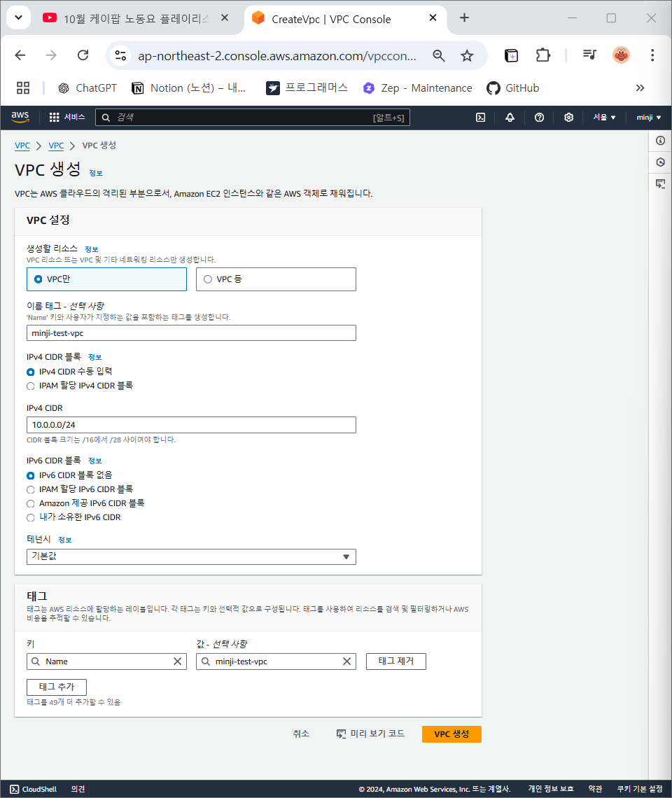Choose IPAM 할당 IPv4 CIDR 블록 radio

point(31,386)
